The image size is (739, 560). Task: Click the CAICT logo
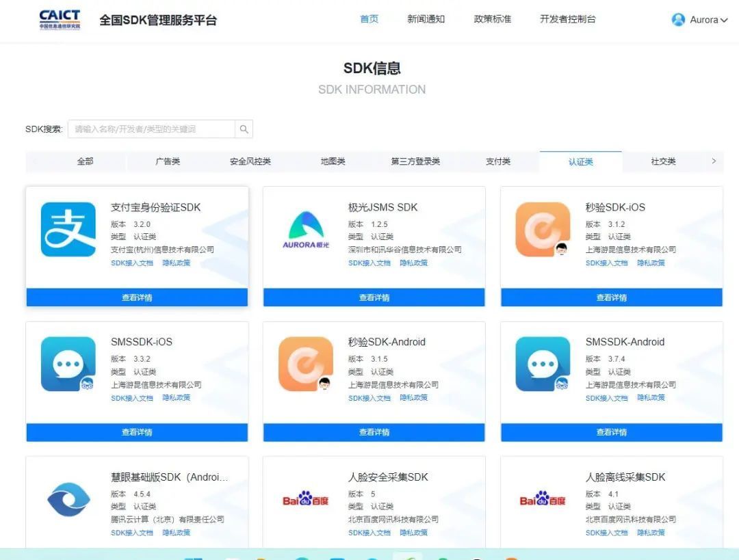point(60,19)
